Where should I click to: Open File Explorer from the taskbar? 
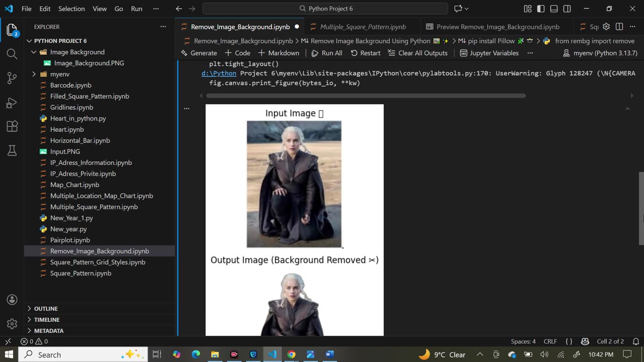click(215, 354)
